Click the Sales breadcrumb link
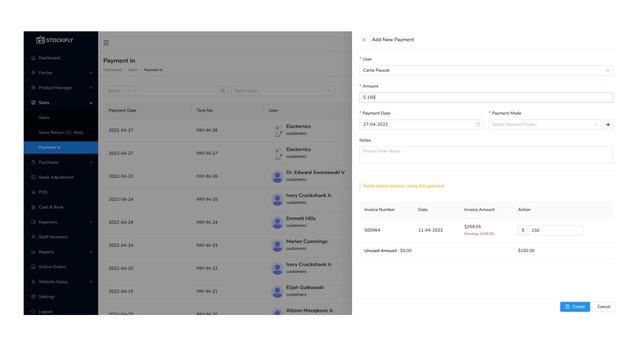Screen dimensions: 640x360 coord(133,70)
